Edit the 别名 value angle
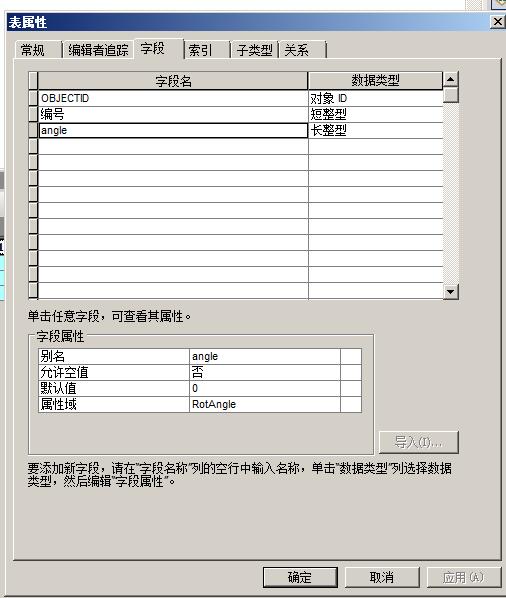Viewport: 506px width, 598px height. coord(265,356)
